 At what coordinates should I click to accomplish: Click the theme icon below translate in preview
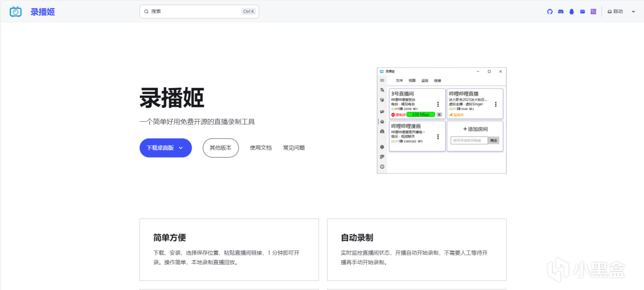point(382,100)
